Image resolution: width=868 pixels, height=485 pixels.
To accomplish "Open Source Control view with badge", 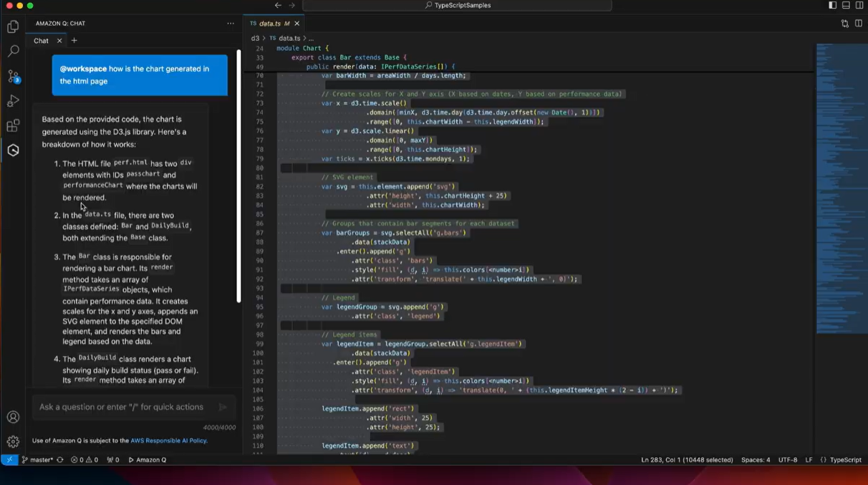I will (13, 76).
